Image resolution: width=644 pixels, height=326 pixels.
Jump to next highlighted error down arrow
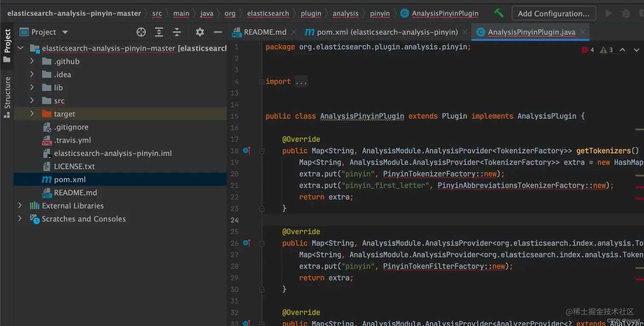click(636, 50)
